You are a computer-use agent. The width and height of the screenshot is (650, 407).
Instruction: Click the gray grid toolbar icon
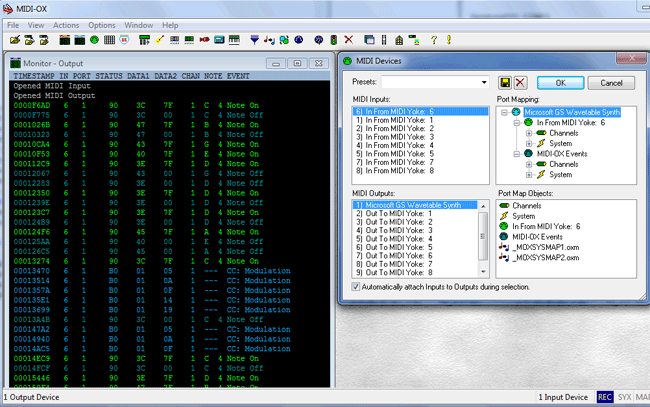(109, 40)
